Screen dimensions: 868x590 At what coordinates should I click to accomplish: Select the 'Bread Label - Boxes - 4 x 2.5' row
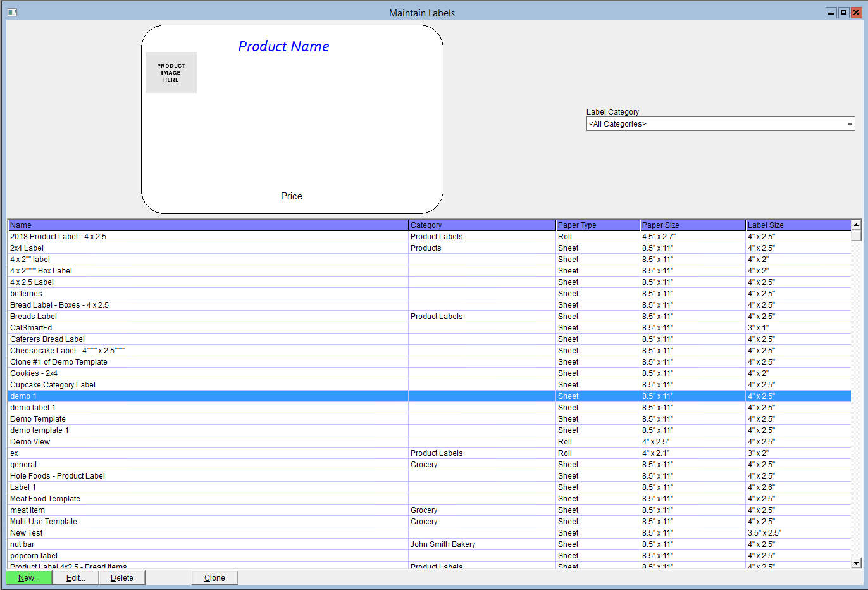pos(430,305)
